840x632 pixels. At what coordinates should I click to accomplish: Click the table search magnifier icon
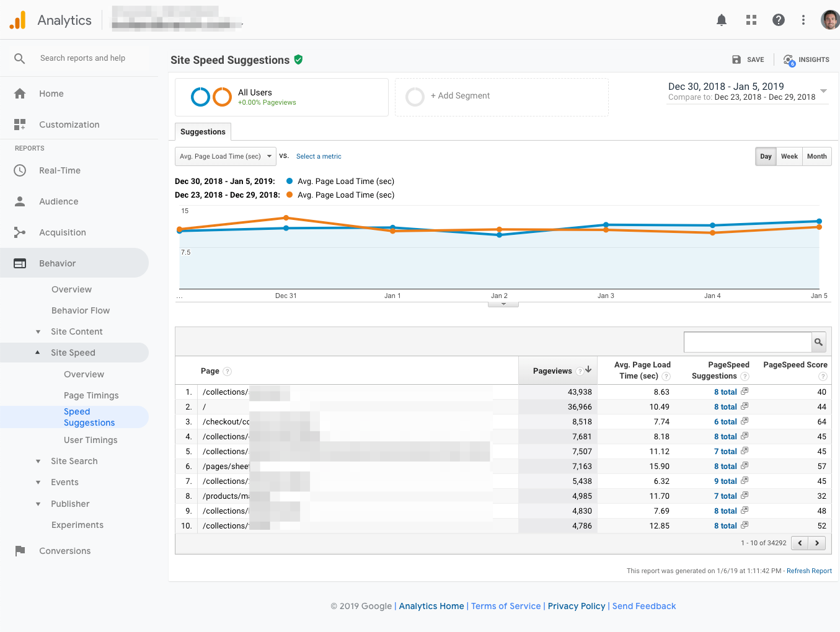[x=818, y=342]
